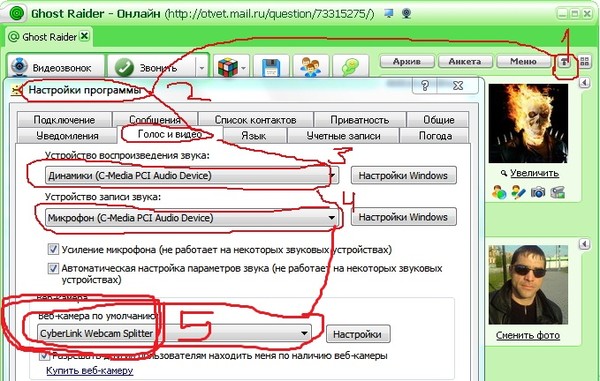Click the Сменить фото link

[528, 335]
